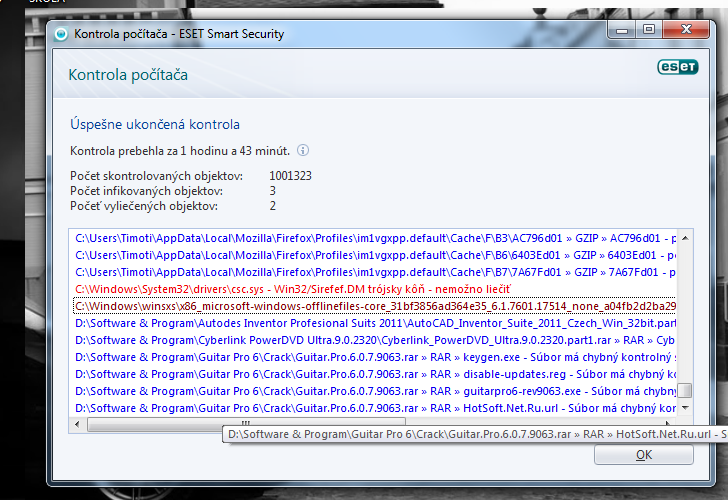The image size is (728, 500).
Task: Click the 'Kontrola počítača' panel heading
Action: click(128, 75)
